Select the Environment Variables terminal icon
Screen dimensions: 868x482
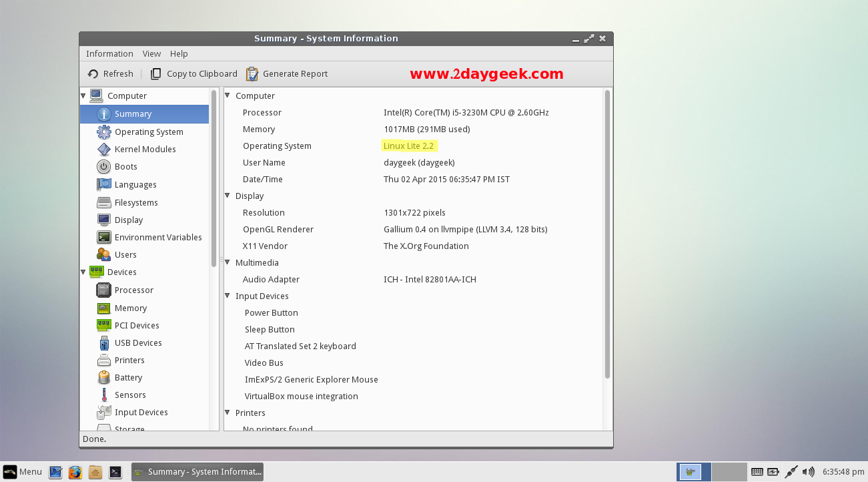pyautogui.click(x=103, y=238)
